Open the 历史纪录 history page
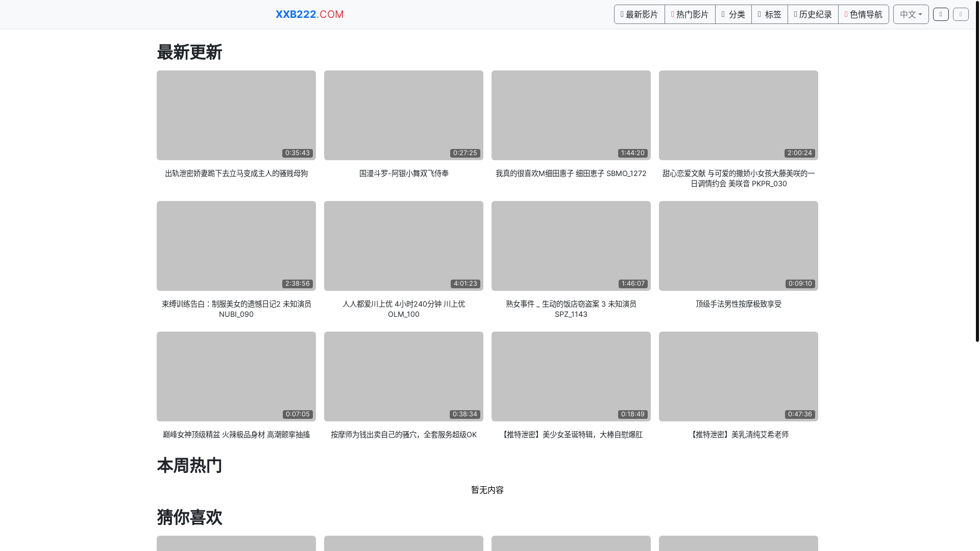This screenshot has height=551, width=980. pyautogui.click(x=813, y=14)
